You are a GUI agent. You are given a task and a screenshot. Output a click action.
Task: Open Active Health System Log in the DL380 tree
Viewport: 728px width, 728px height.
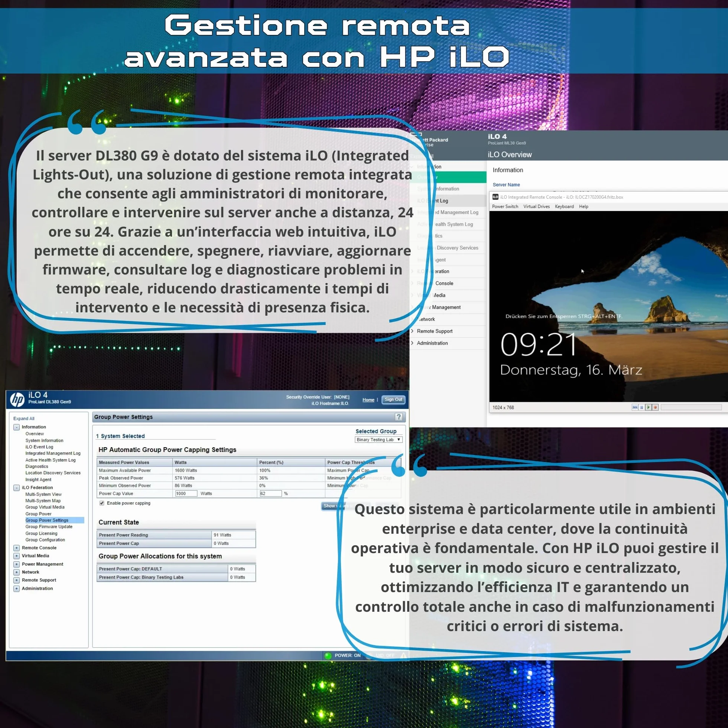51,460
